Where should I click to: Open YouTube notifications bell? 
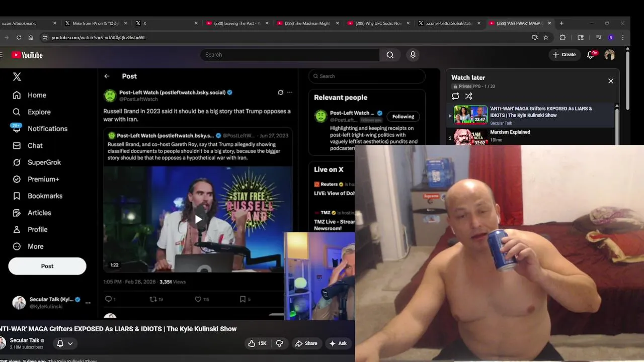tap(591, 55)
